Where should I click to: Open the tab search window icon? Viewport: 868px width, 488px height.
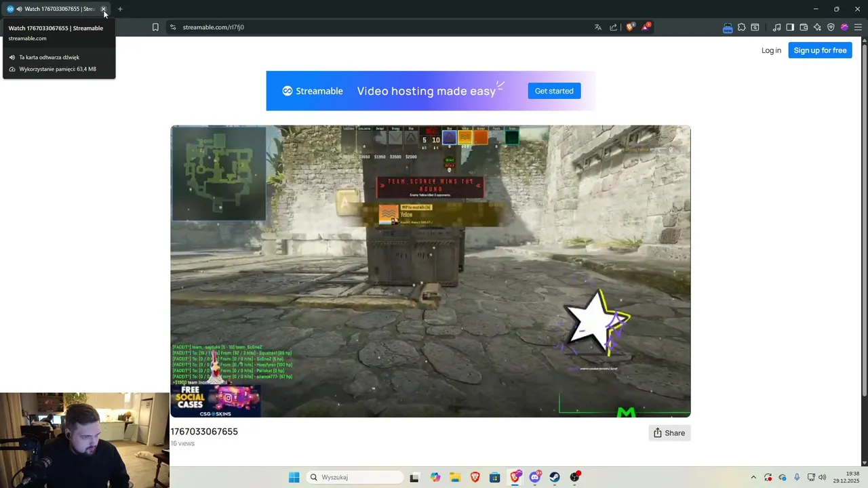pos(755,27)
